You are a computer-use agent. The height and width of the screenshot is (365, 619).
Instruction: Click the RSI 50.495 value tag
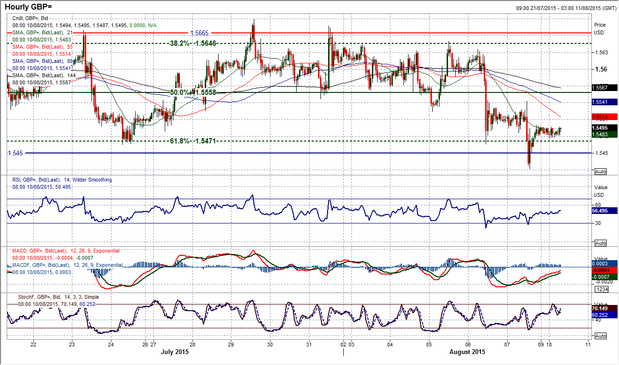point(604,211)
